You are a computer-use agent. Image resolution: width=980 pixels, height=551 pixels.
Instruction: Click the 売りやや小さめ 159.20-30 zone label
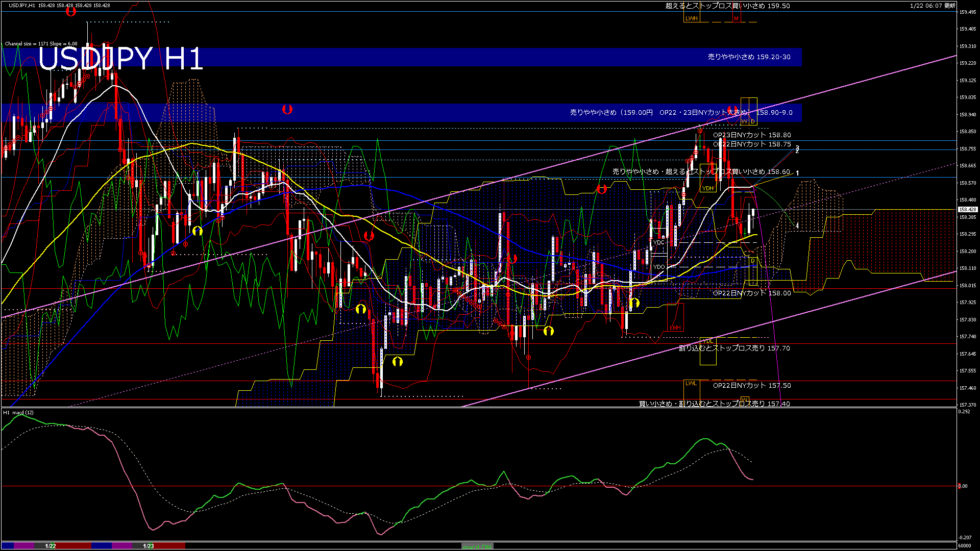(x=749, y=57)
